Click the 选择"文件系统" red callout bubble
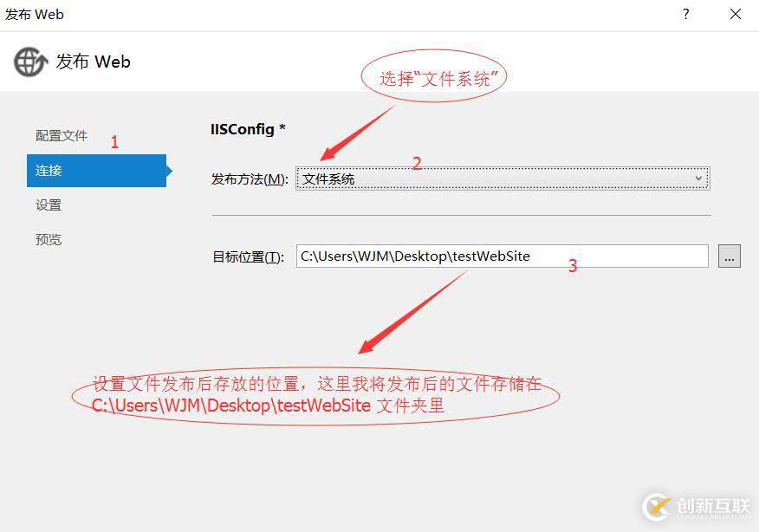This screenshot has width=759, height=532. tap(434, 77)
